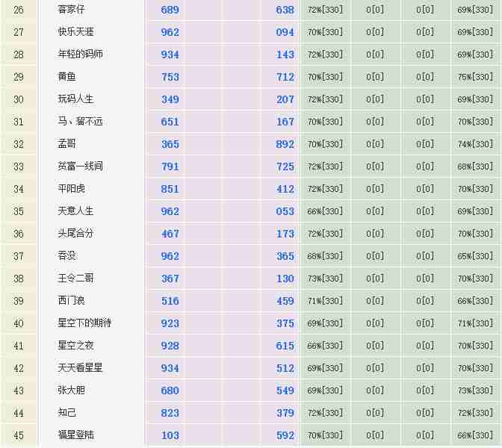Click the 张大胆 name entry
This screenshot has height=448, width=502.
pyautogui.click(x=71, y=391)
